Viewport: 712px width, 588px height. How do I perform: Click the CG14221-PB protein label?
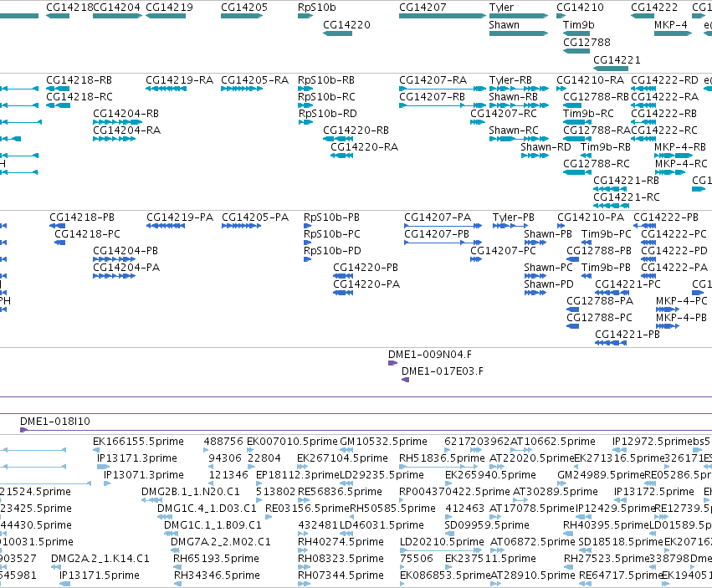[x=627, y=335]
